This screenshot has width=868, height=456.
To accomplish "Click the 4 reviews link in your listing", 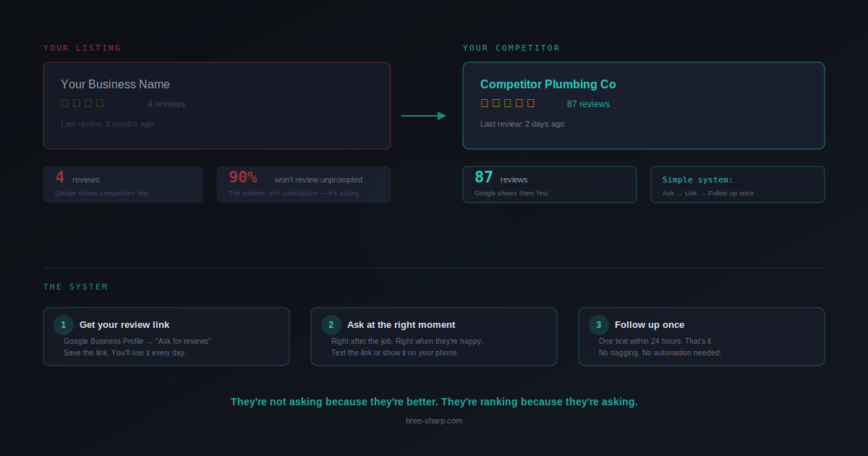I will pyautogui.click(x=166, y=104).
